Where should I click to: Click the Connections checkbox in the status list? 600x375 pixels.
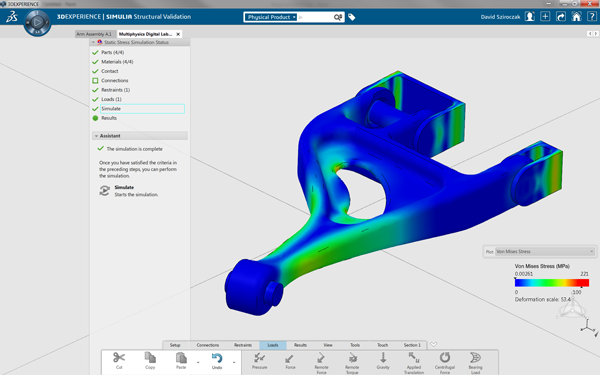95,80
